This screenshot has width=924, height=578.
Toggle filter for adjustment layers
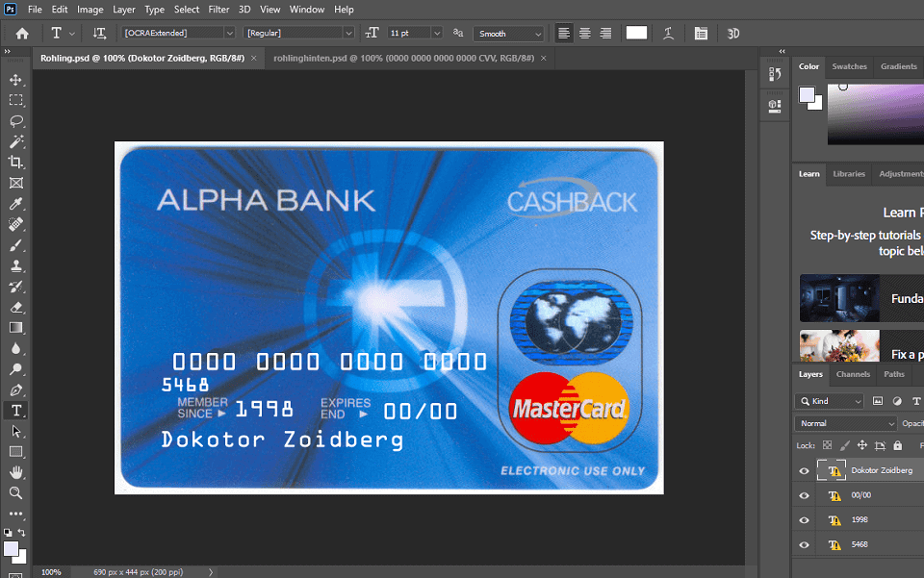coord(897,401)
